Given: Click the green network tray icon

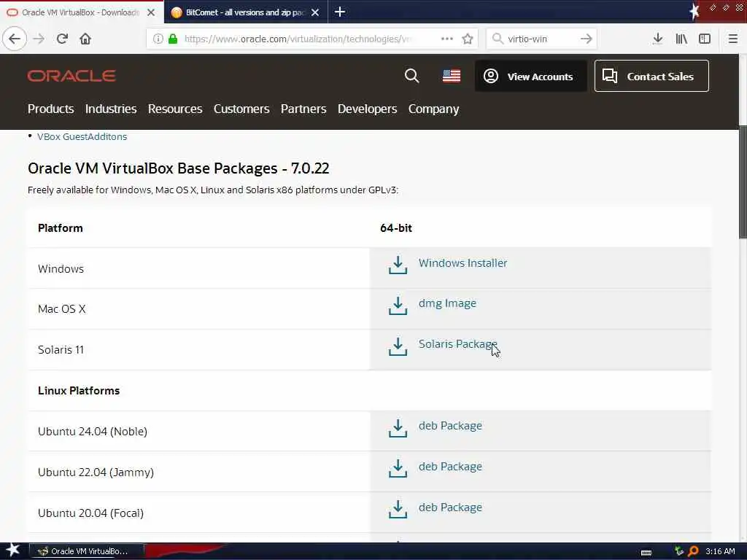Looking at the screenshot, I should coord(679,551).
